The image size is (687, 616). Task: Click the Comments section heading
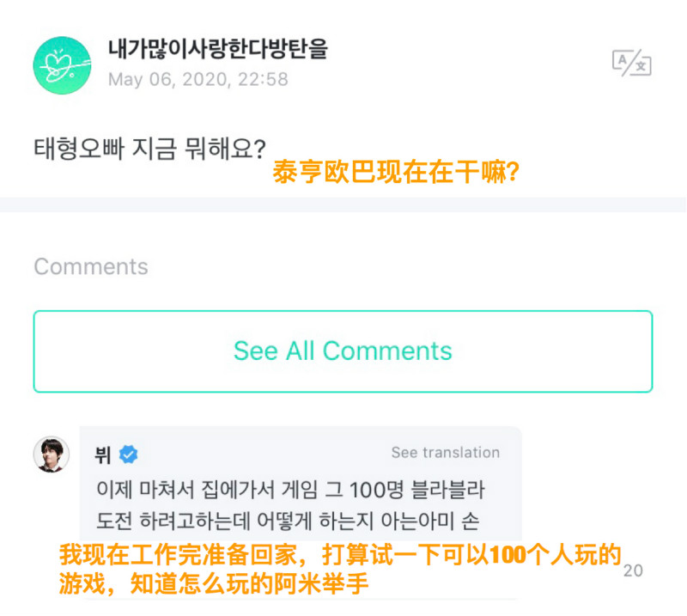point(91,266)
